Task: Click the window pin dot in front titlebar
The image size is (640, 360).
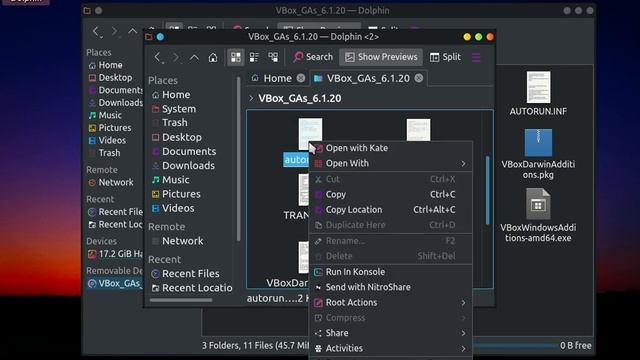Action: [x=160, y=37]
